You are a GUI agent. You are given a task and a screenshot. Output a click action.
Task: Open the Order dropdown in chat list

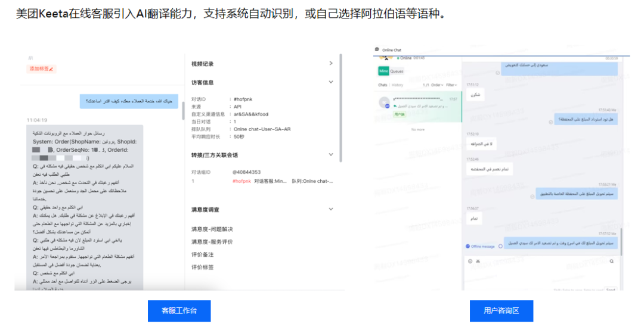[437, 85]
